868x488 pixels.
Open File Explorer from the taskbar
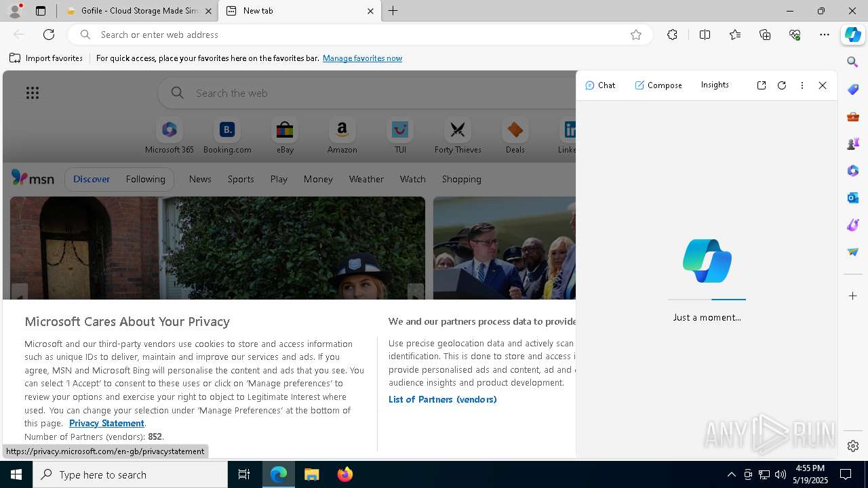pyautogui.click(x=312, y=474)
